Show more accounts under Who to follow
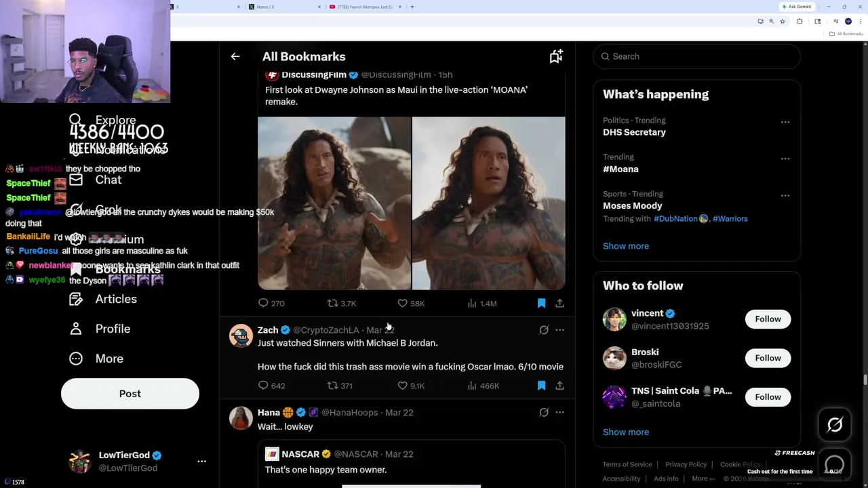This screenshot has width=868, height=488. 626,432
